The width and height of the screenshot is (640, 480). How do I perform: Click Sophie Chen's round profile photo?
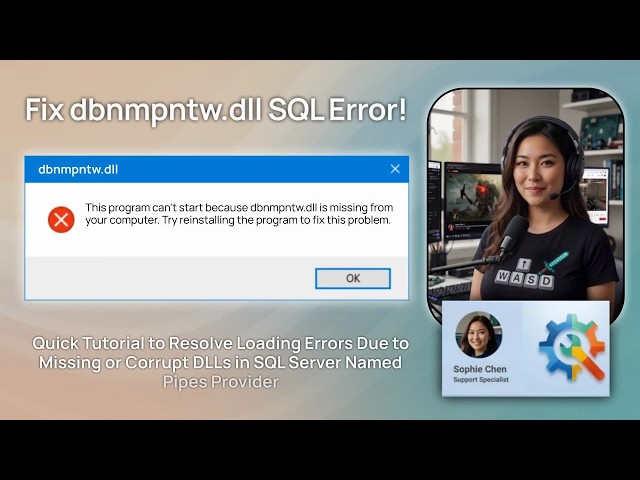pyautogui.click(x=479, y=335)
